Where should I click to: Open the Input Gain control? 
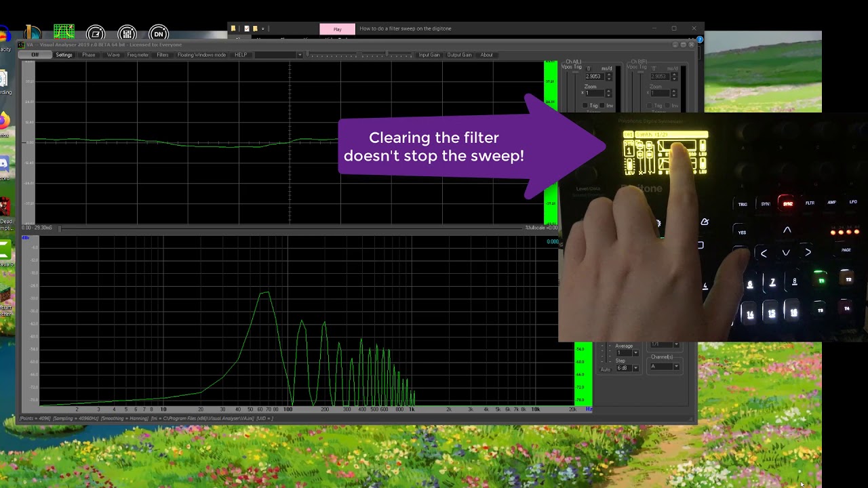429,55
